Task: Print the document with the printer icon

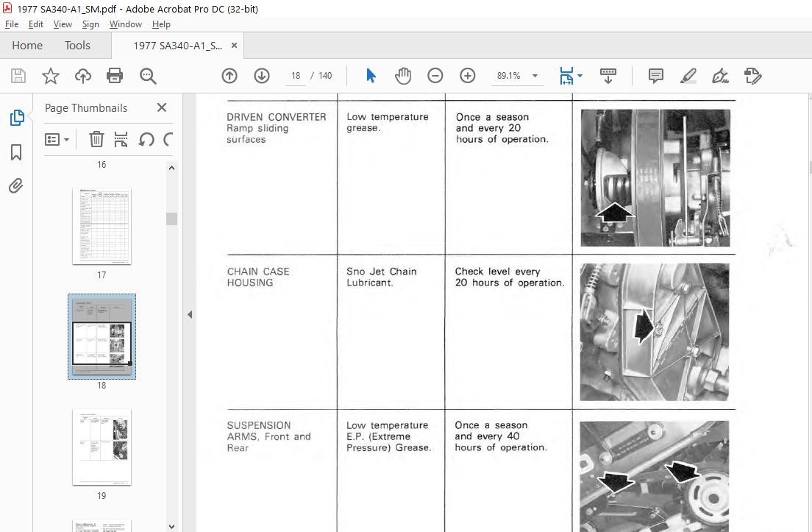Action: (115, 76)
